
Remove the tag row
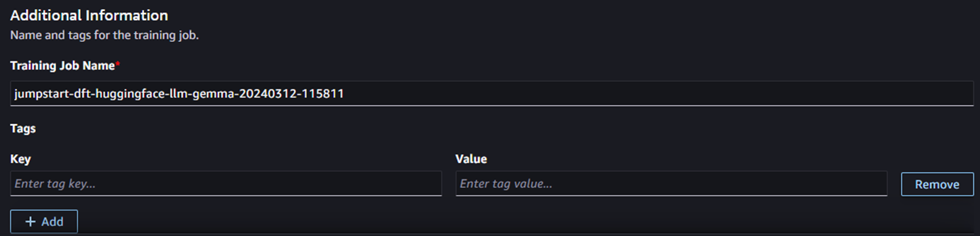pos(937,184)
